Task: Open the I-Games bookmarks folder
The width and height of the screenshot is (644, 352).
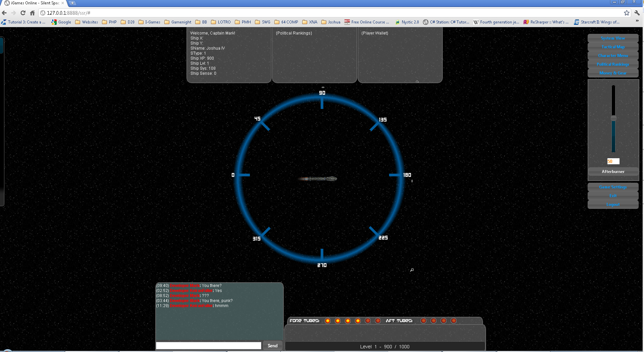Action: [149, 22]
